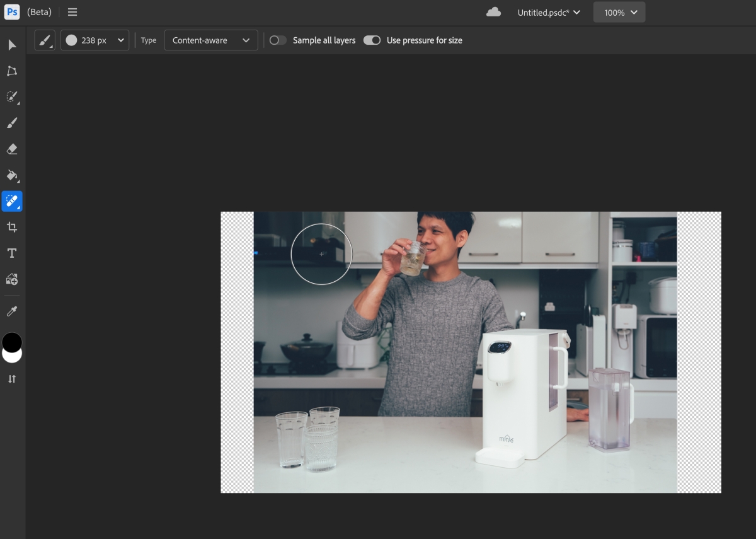Select the Brush tool
Screen dimensions: 756x539
pos(12,123)
